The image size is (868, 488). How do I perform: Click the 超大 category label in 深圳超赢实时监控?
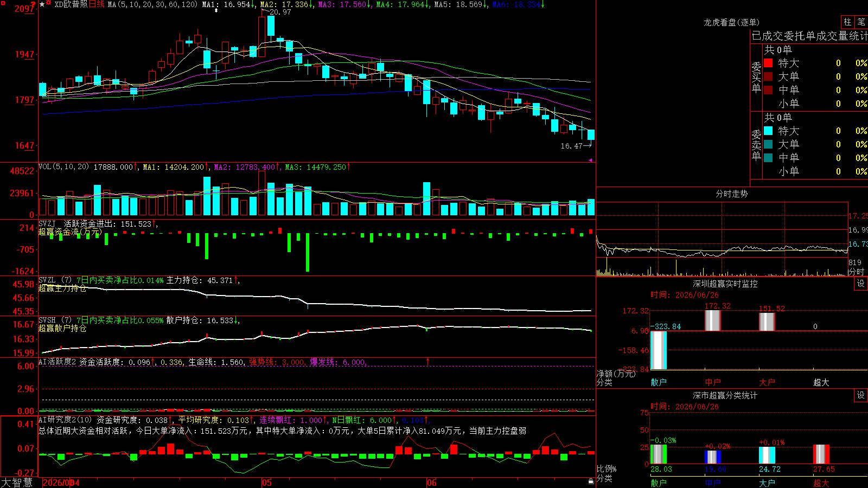pyautogui.click(x=821, y=382)
